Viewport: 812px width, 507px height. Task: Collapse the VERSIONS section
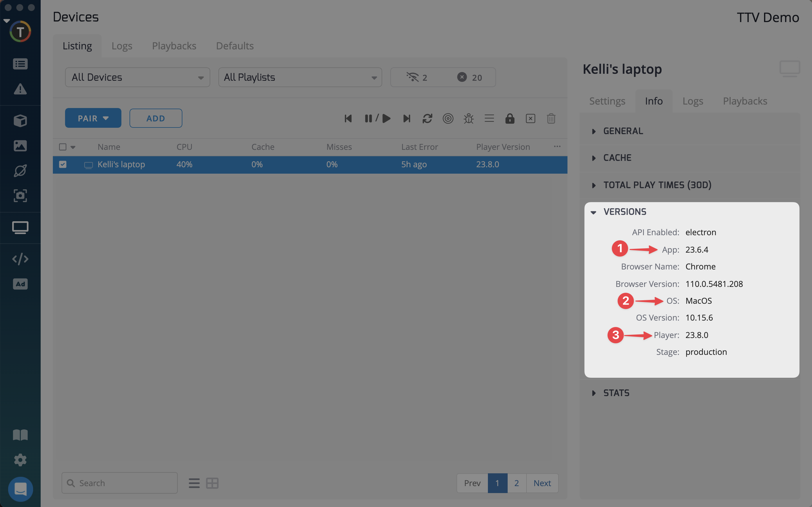pos(624,212)
